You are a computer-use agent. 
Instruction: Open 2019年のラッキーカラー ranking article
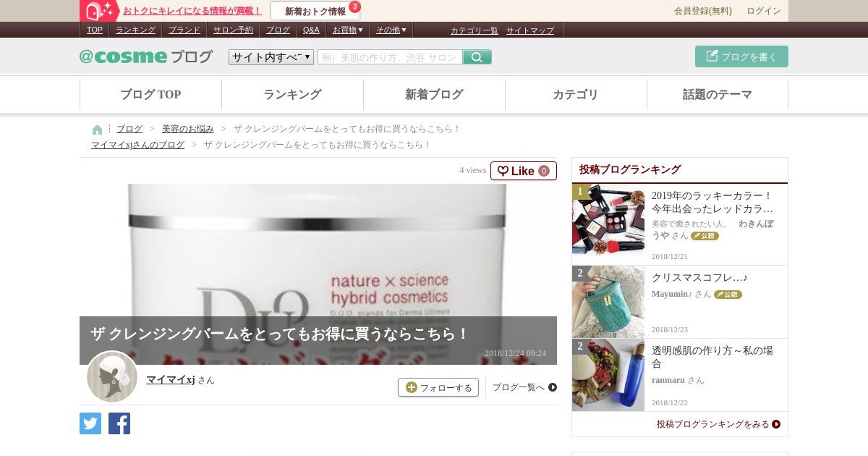[x=713, y=202]
